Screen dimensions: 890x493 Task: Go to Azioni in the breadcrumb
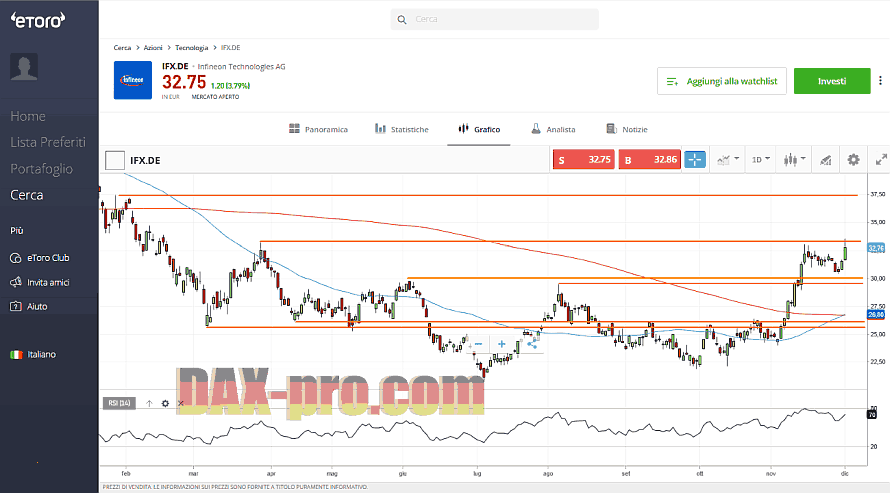pos(153,48)
